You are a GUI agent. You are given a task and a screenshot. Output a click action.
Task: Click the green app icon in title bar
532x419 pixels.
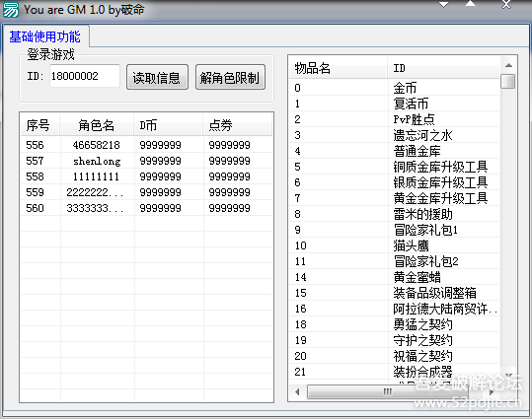10,10
